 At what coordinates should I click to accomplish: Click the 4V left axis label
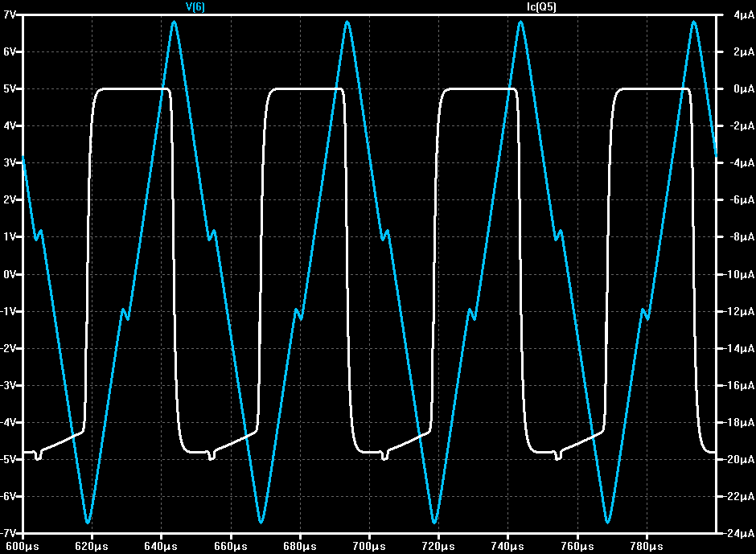9,125
